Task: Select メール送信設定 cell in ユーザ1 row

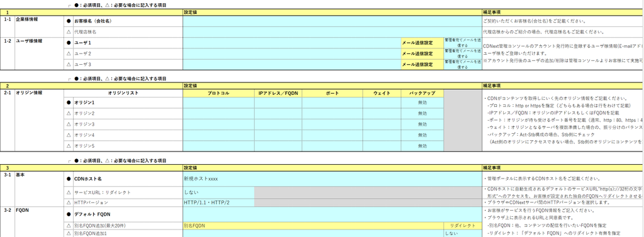Action: click(x=422, y=43)
